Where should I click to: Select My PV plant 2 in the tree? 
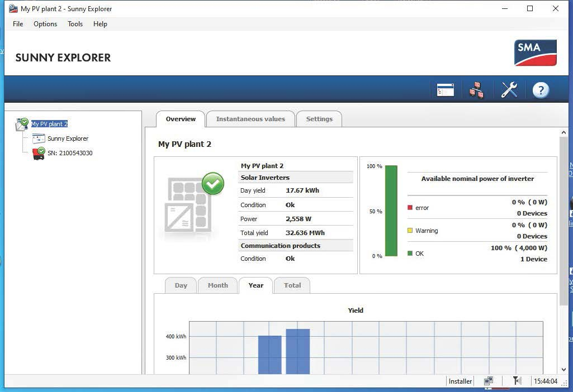[49, 124]
